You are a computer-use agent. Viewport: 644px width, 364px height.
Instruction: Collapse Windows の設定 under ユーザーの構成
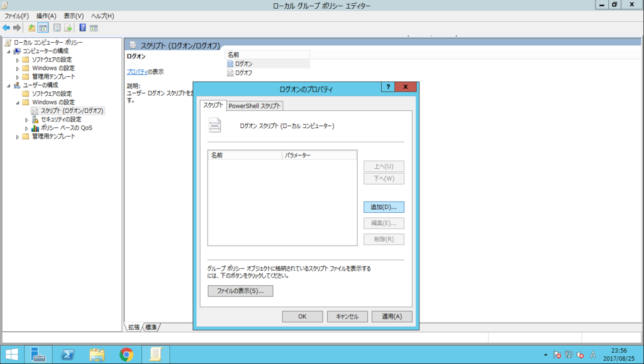18,103
